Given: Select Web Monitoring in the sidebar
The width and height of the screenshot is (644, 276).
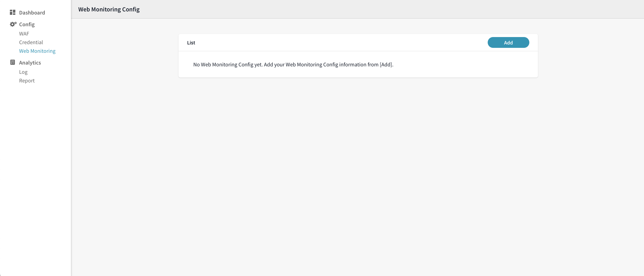Looking at the screenshot, I should (x=37, y=51).
